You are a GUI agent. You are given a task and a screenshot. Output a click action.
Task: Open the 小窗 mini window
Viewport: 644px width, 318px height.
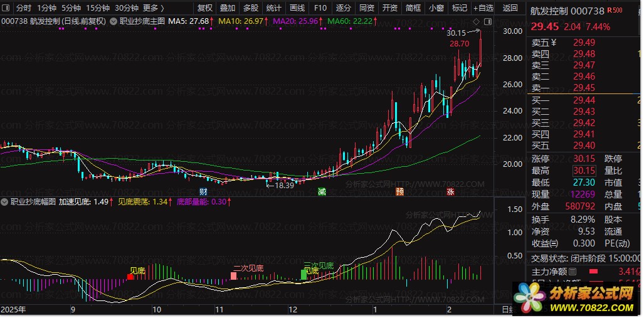coord(436,8)
